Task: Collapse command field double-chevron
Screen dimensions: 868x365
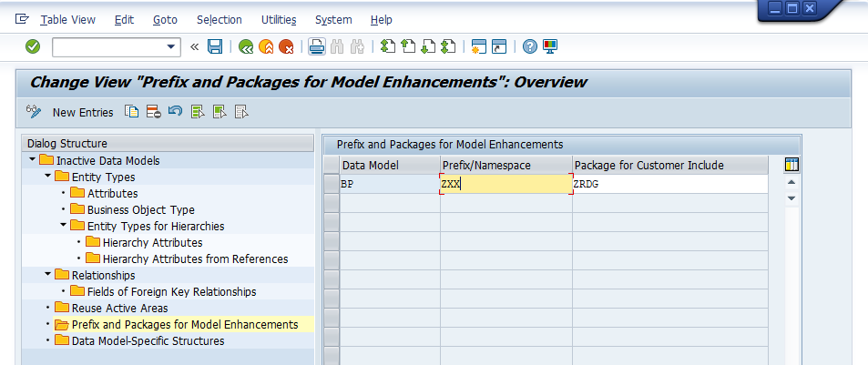Action: click(194, 47)
